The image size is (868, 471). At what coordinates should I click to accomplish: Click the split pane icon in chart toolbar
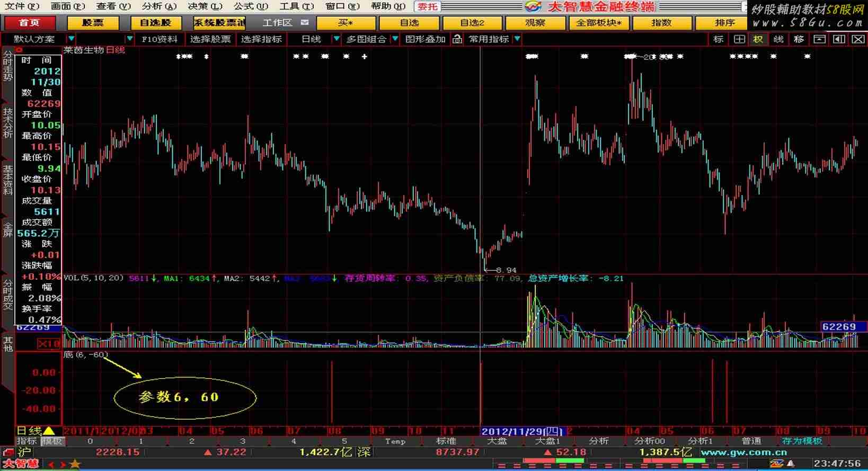tap(839, 39)
